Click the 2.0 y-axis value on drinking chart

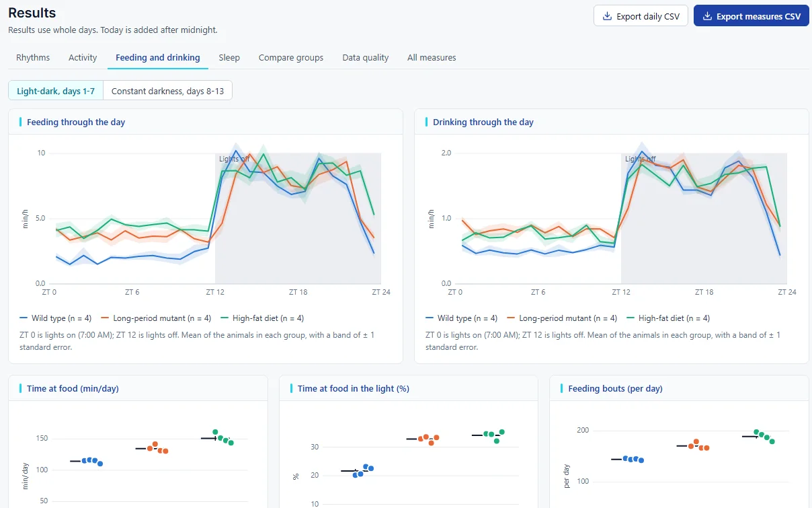coord(446,153)
